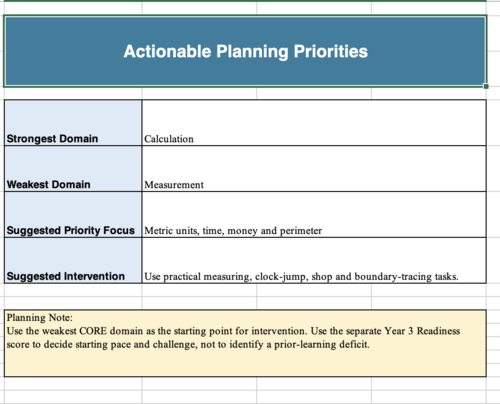500x404 pixels.
Task: Select the Metric units, time, money cell
Action: point(314,215)
